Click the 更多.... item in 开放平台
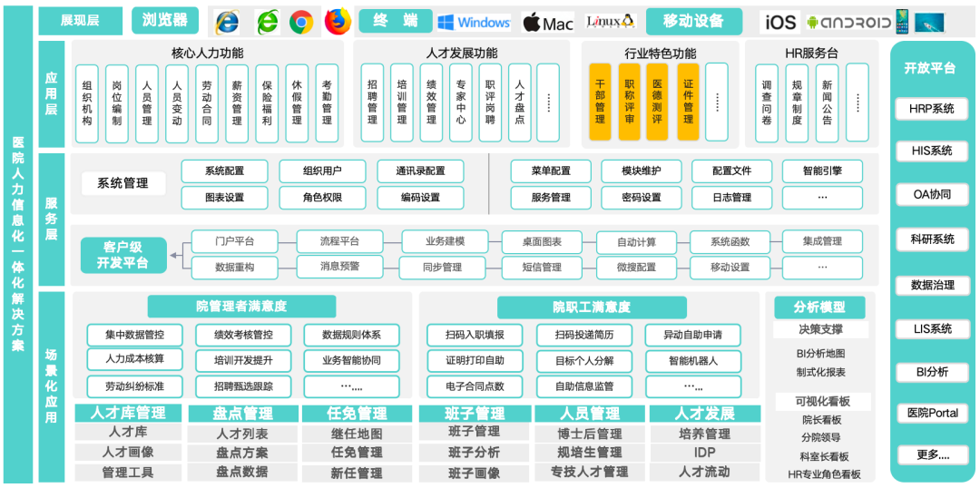This screenshot has width=980, height=488. 932,454
